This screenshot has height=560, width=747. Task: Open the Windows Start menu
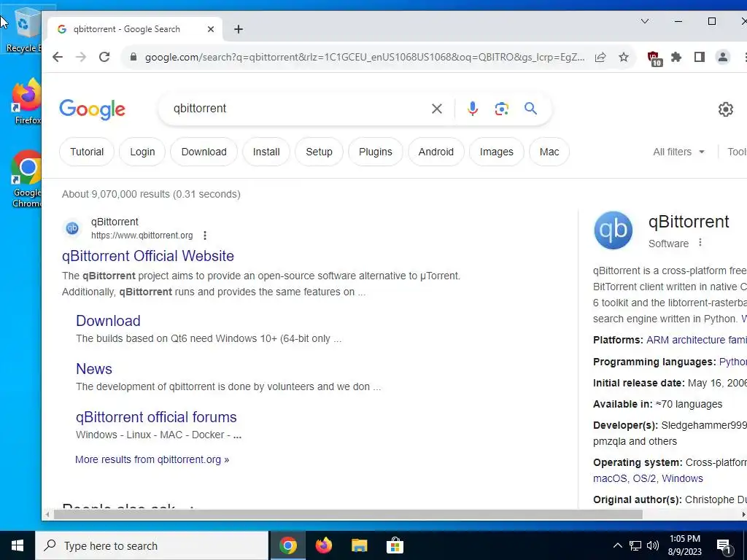[x=18, y=545]
